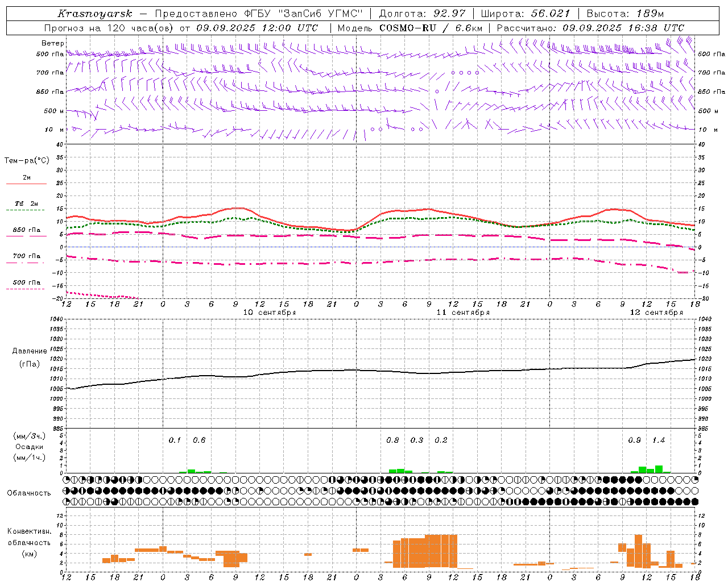Click the Krasnoyarsk station title
This screenshot has height=582, width=728.
coord(95,14)
